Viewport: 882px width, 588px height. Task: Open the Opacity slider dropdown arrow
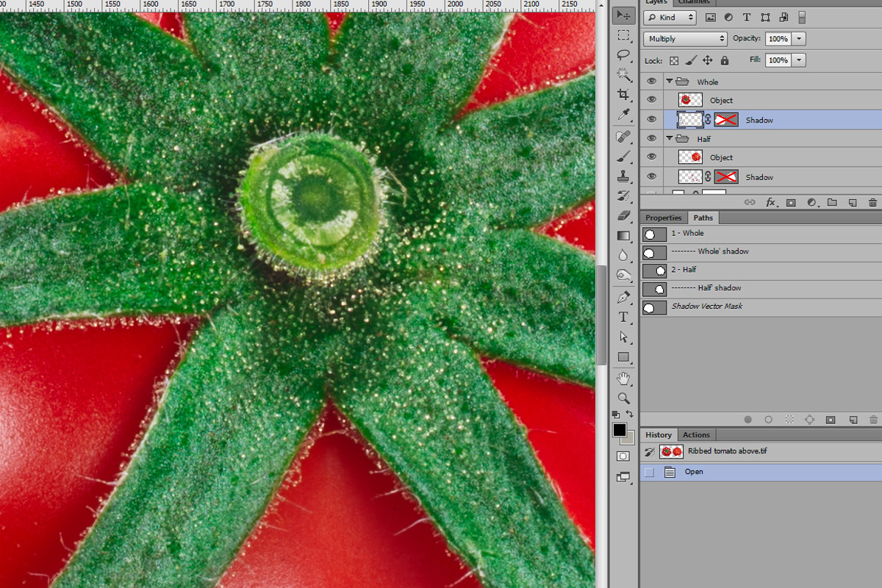pyautogui.click(x=799, y=39)
